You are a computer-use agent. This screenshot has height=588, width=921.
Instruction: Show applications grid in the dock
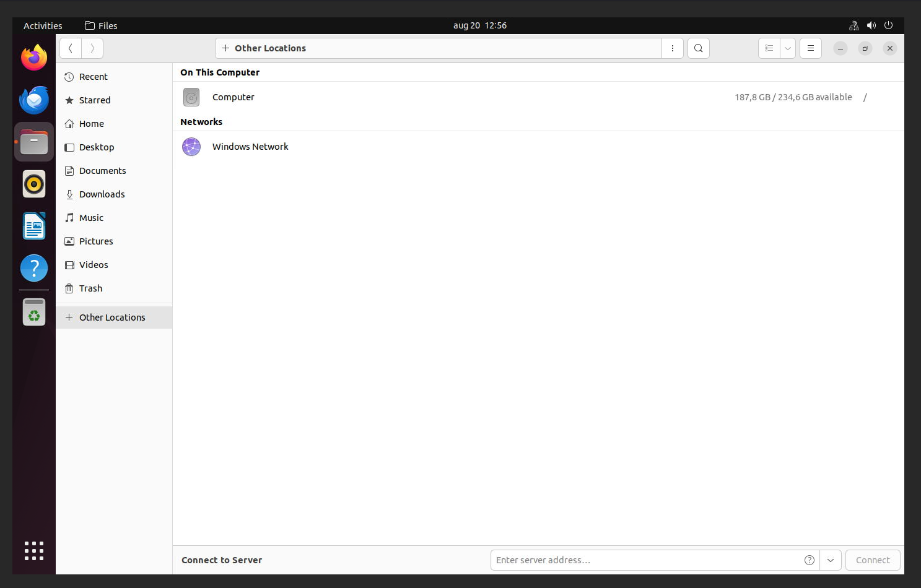point(34,550)
